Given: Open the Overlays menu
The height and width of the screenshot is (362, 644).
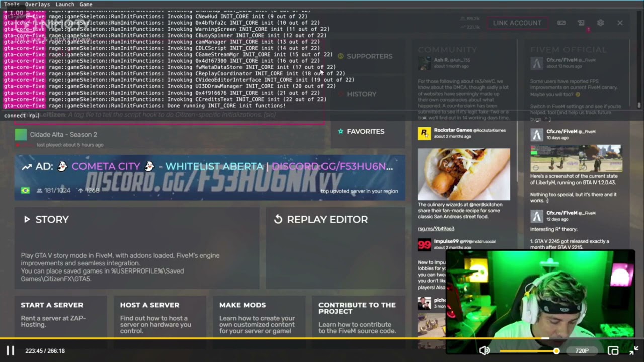Looking at the screenshot, I should click(37, 4).
